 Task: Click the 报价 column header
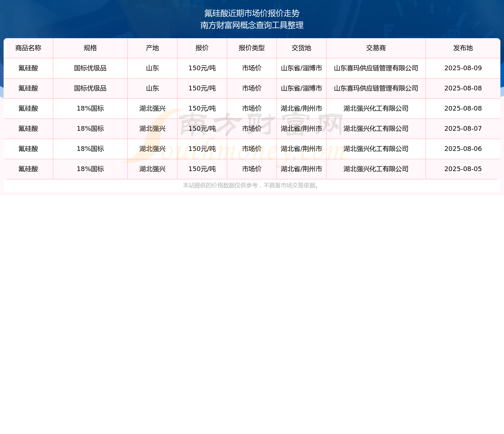point(202,48)
